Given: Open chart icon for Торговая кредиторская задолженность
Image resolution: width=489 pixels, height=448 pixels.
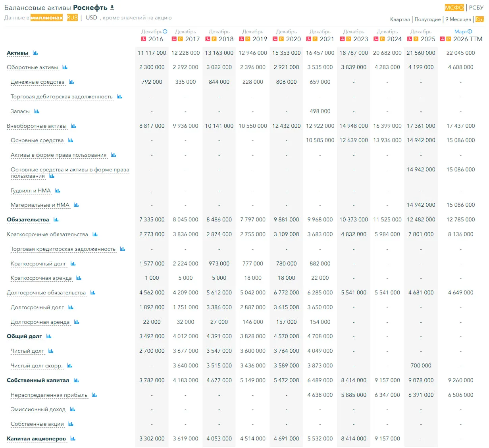Looking at the screenshot, I should point(122,249).
